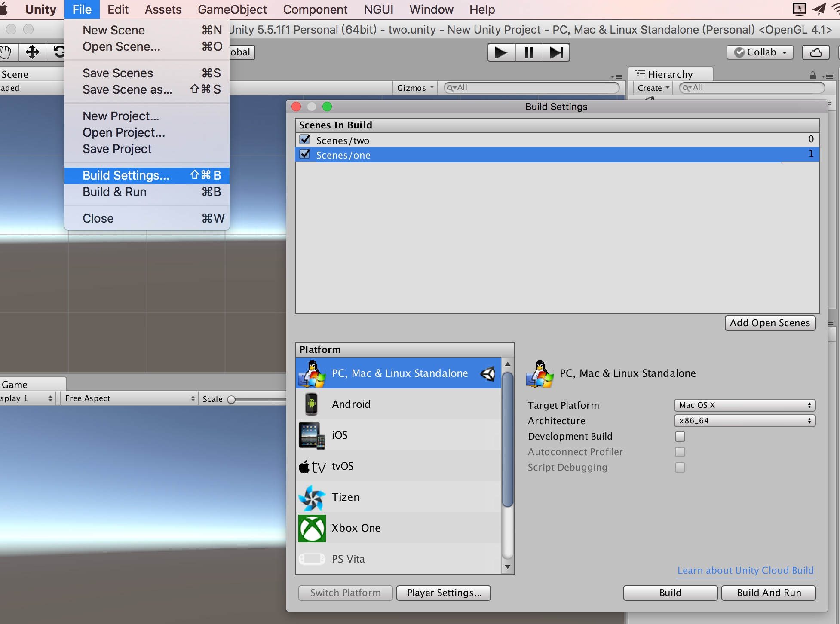Screen dimensions: 840x624
Task: Select the Scenes/two row in build list
Action: click(x=557, y=140)
